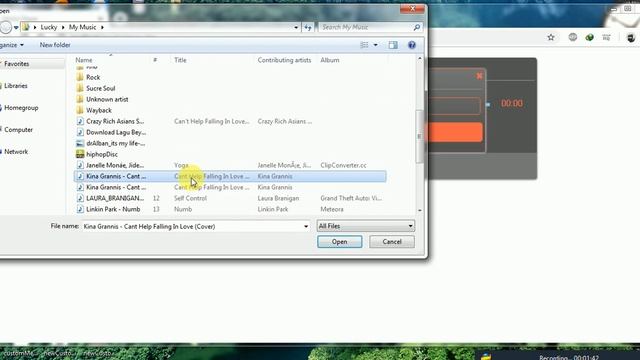This screenshot has width=640, height=360.
Task: Click the wide orange button on the web page
Action: 455,132
